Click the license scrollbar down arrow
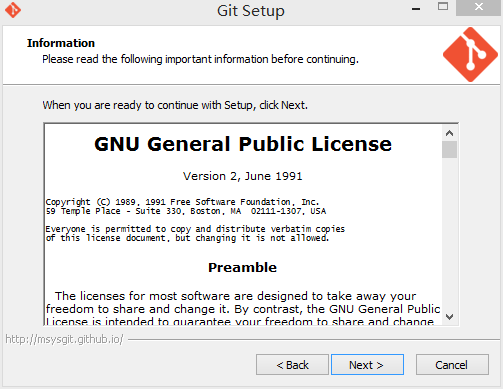 pos(449,317)
